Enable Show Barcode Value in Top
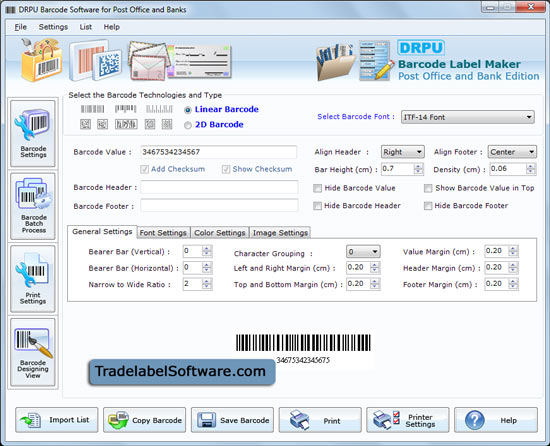The height and width of the screenshot is (446, 550). pos(428,188)
